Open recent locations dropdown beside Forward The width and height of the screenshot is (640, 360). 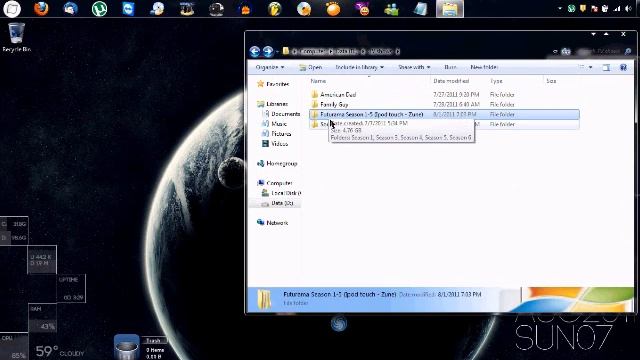tap(278, 52)
